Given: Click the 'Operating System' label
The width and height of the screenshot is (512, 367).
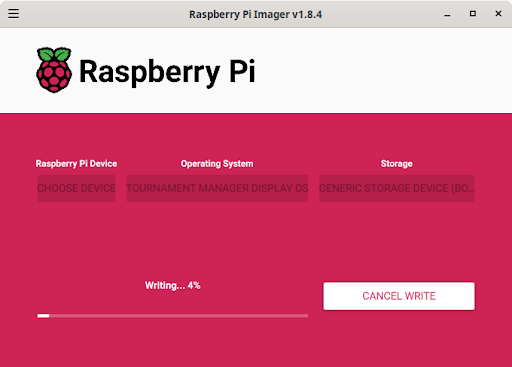Looking at the screenshot, I should (x=217, y=164).
